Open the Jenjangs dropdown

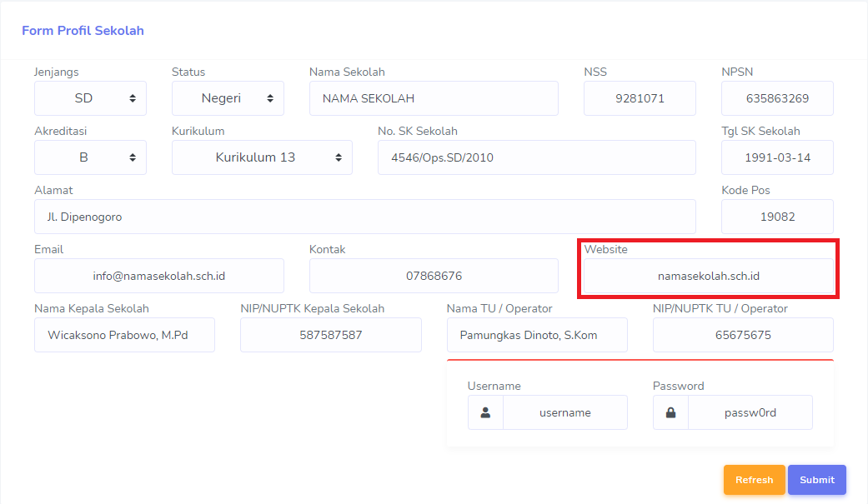[90, 98]
